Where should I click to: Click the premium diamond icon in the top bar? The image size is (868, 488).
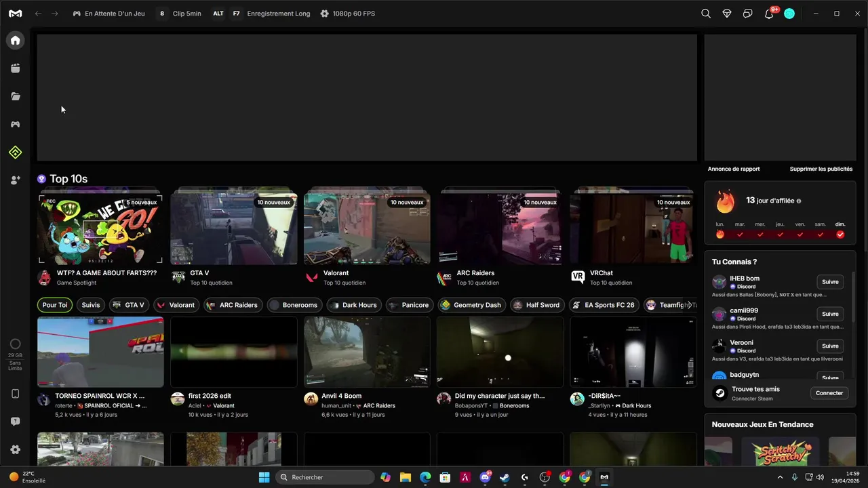(x=727, y=14)
